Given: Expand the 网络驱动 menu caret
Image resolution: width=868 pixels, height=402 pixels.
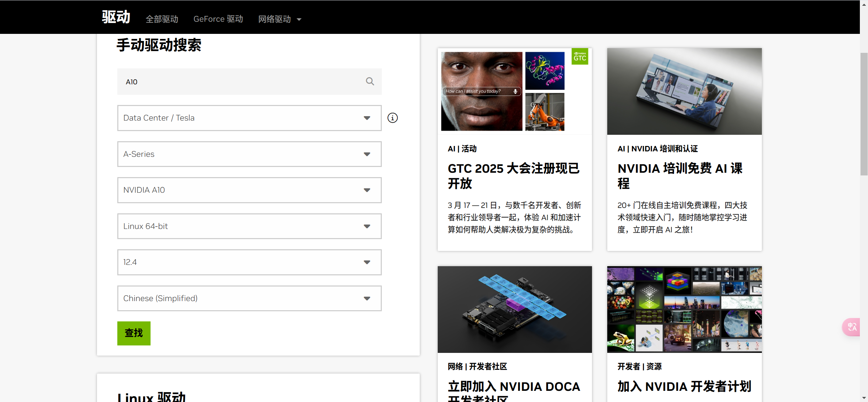Looking at the screenshot, I should 299,20.
